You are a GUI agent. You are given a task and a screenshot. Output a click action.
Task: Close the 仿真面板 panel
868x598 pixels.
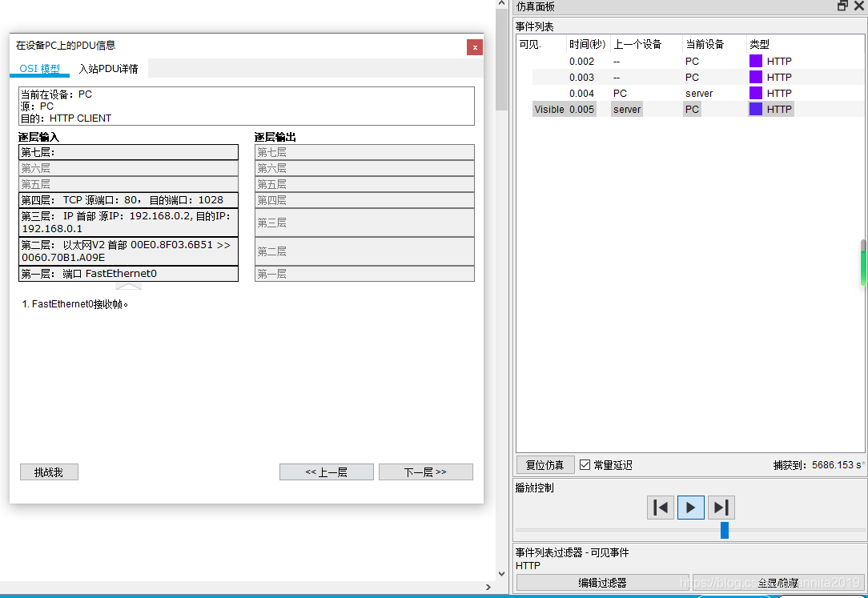(x=859, y=6)
